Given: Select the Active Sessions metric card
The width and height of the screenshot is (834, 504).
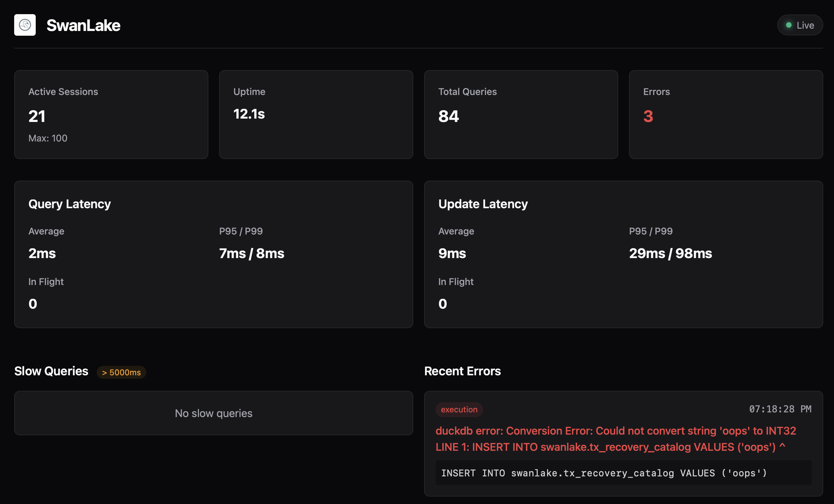Looking at the screenshot, I should [x=111, y=115].
